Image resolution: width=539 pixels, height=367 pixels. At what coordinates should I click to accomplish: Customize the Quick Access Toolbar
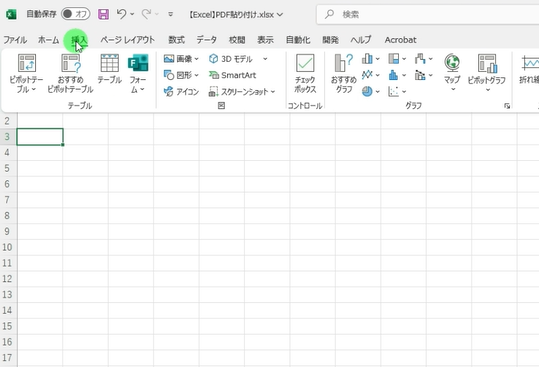(x=170, y=14)
